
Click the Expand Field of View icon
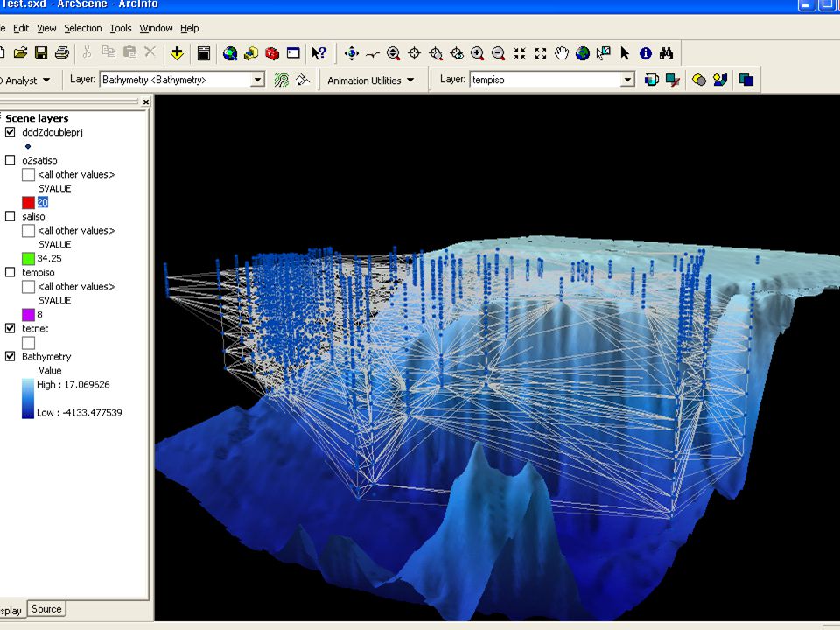(x=541, y=53)
